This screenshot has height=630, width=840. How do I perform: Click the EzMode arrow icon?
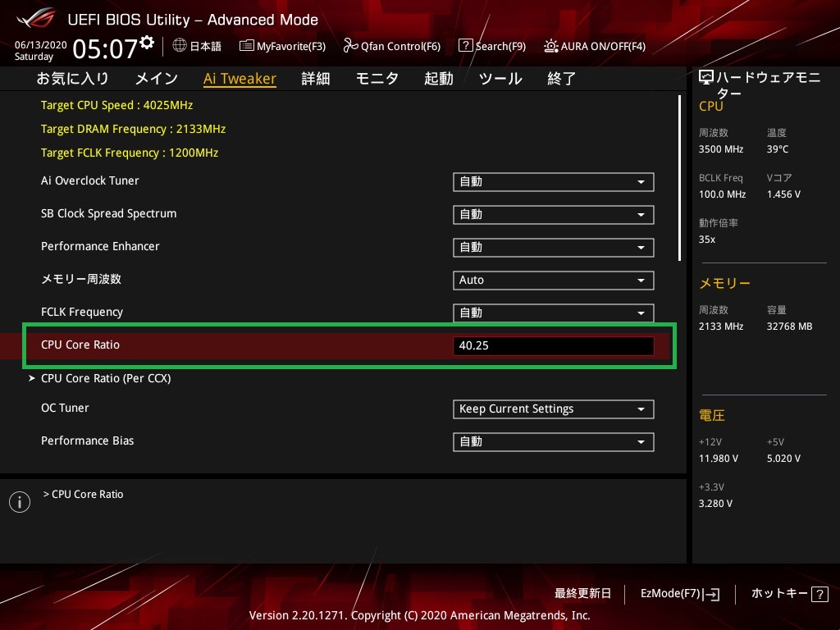(x=712, y=594)
